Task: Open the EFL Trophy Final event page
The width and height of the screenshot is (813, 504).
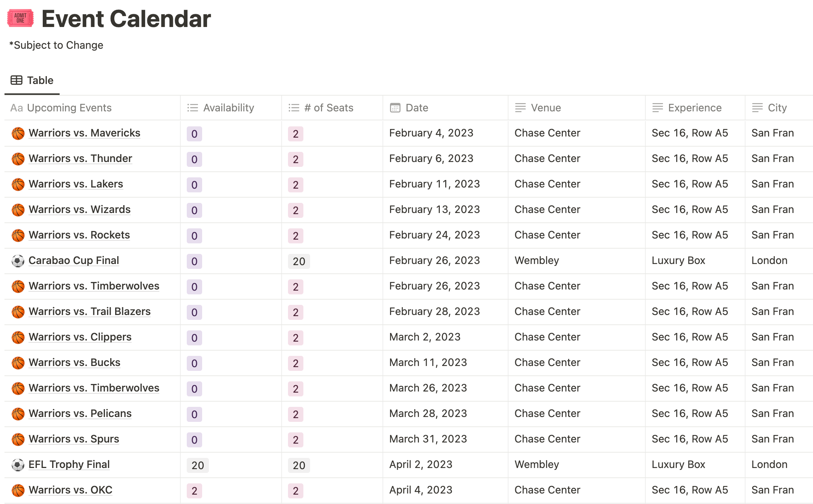Action: (x=69, y=464)
